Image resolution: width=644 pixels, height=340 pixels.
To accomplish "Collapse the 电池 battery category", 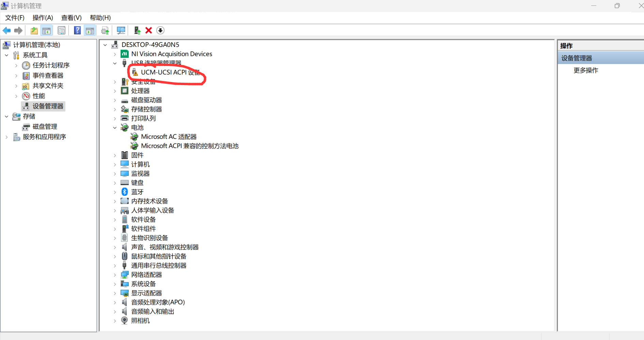I will tap(115, 128).
